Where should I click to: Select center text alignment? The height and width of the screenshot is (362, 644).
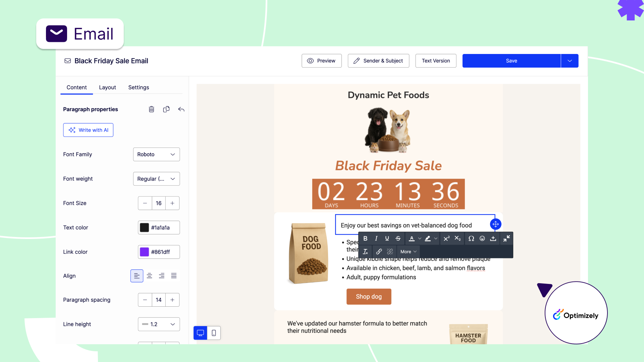coord(149,276)
